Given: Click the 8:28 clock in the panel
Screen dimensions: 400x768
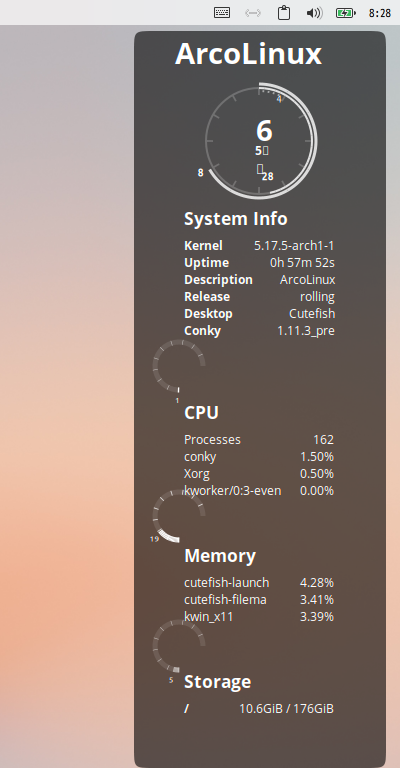Looking at the screenshot, I should coord(379,13).
